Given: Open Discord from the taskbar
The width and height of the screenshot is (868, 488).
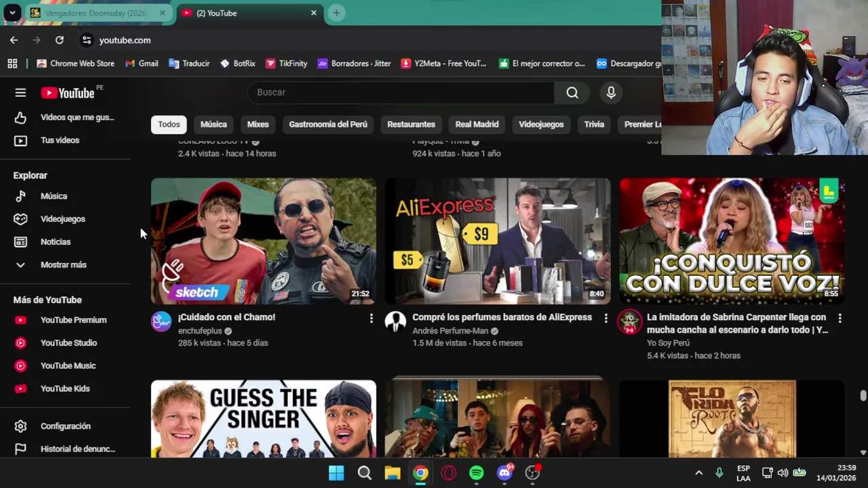Looking at the screenshot, I should (505, 473).
